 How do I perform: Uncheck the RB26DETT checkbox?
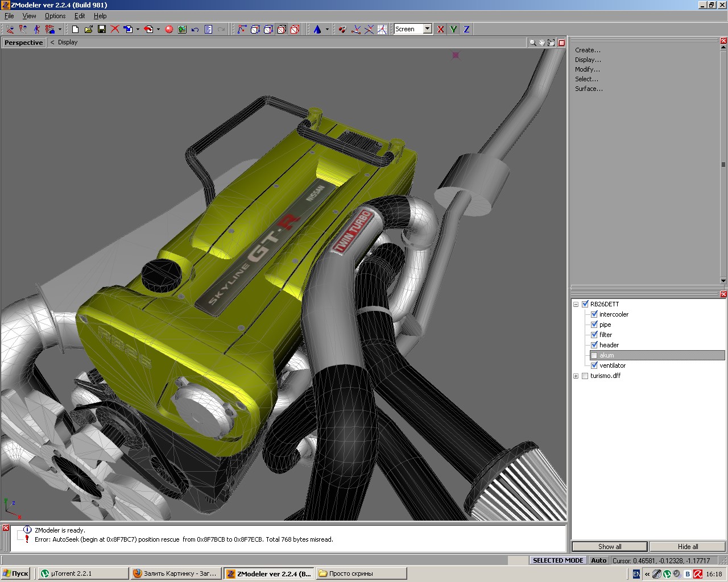tap(585, 304)
